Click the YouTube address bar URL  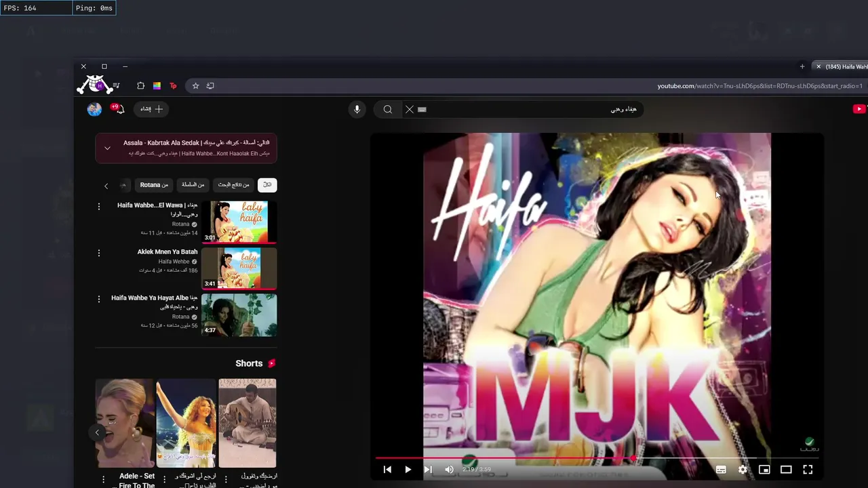point(759,86)
